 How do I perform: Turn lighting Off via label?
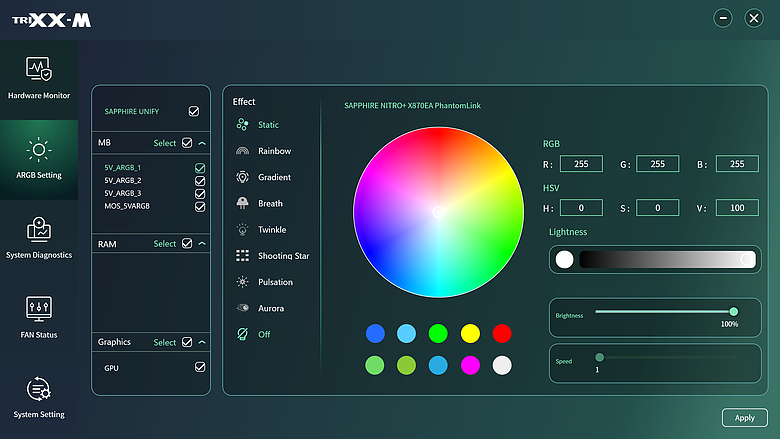click(264, 335)
